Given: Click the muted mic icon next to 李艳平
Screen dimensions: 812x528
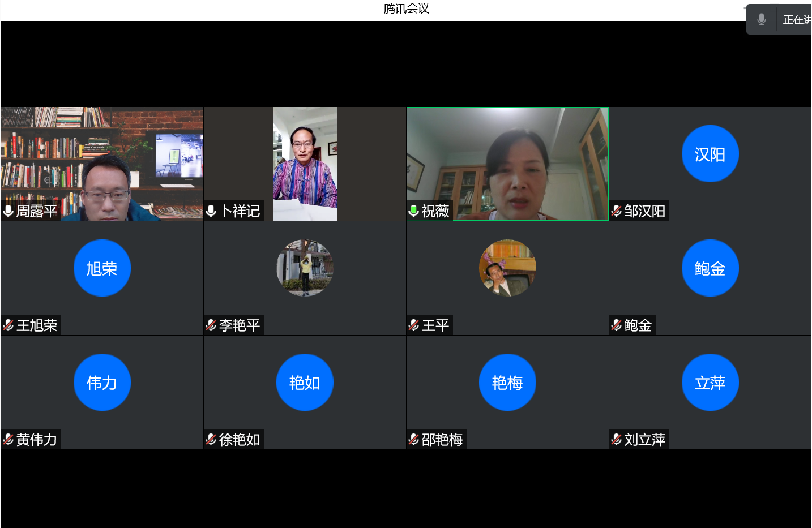Looking at the screenshot, I should tap(211, 325).
